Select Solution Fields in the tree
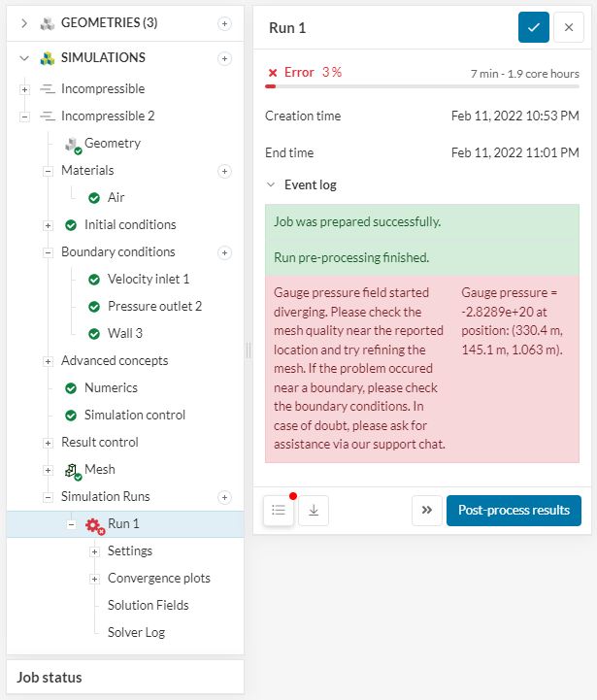Screen dimensions: 597x700 [148, 605]
